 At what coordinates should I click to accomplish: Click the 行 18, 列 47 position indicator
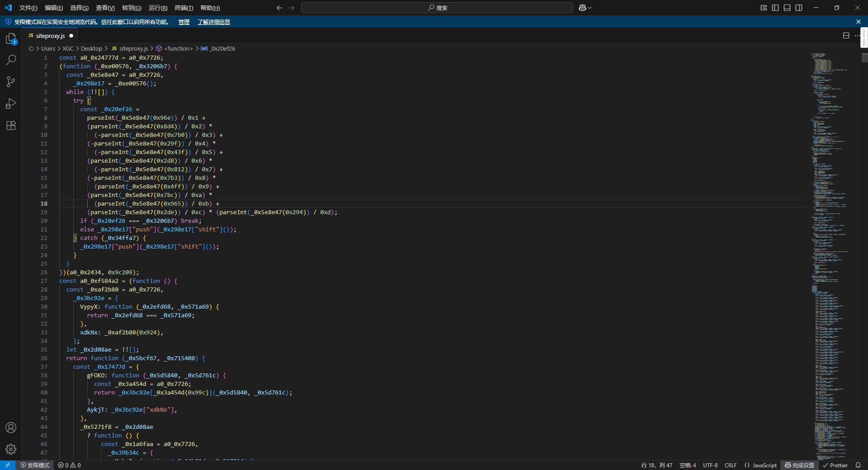pos(656,465)
